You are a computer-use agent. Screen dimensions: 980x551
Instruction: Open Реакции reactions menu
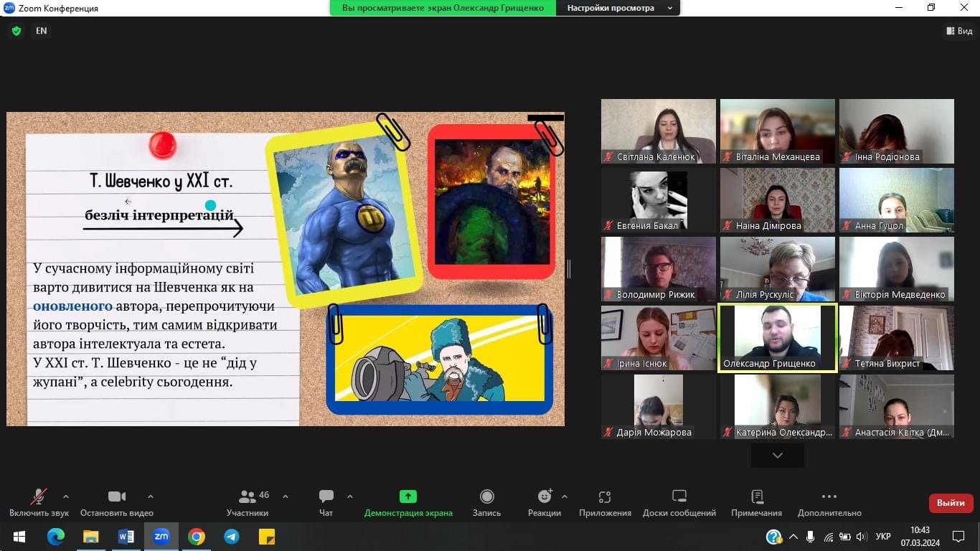[x=545, y=503]
